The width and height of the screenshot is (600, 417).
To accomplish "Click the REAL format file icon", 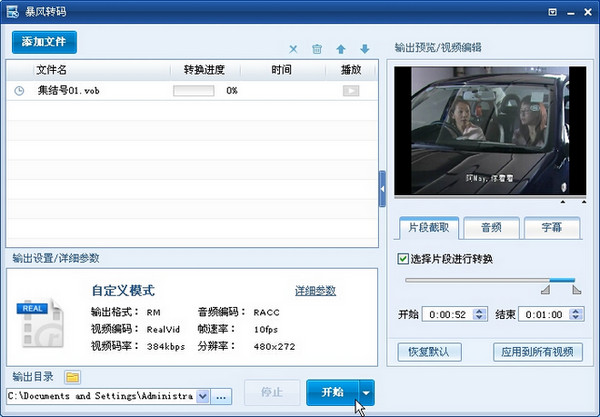I will tap(40, 323).
